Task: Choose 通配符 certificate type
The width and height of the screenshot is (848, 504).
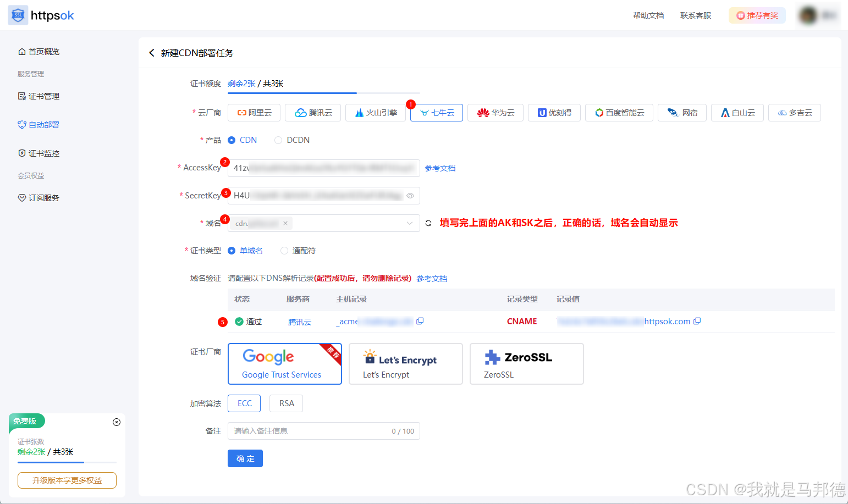Action: pos(284,250)
